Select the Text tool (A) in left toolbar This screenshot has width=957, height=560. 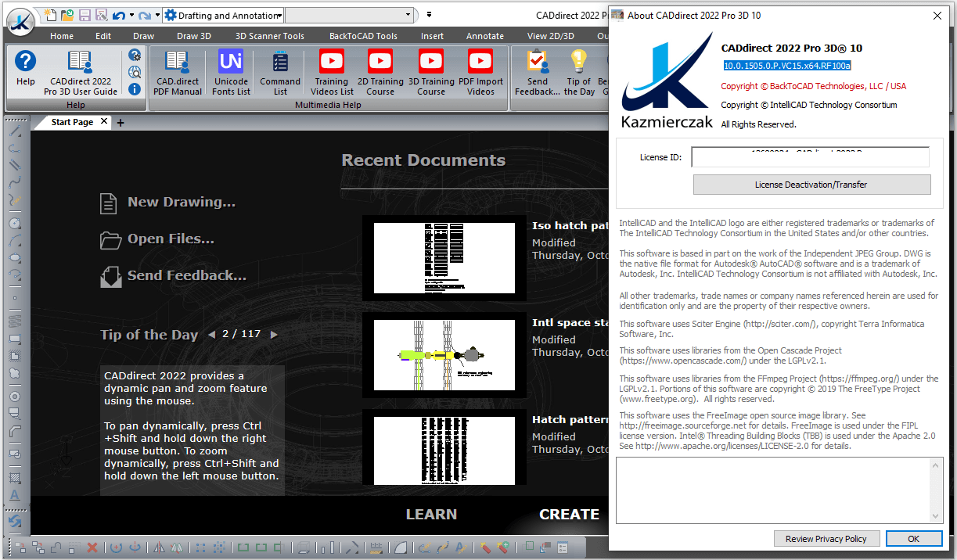[15, 496]
